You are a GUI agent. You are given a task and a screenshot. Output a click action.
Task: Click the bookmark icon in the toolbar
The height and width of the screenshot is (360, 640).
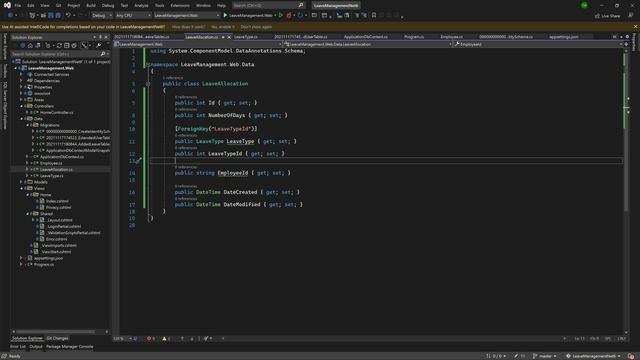(x=374, y=16)
